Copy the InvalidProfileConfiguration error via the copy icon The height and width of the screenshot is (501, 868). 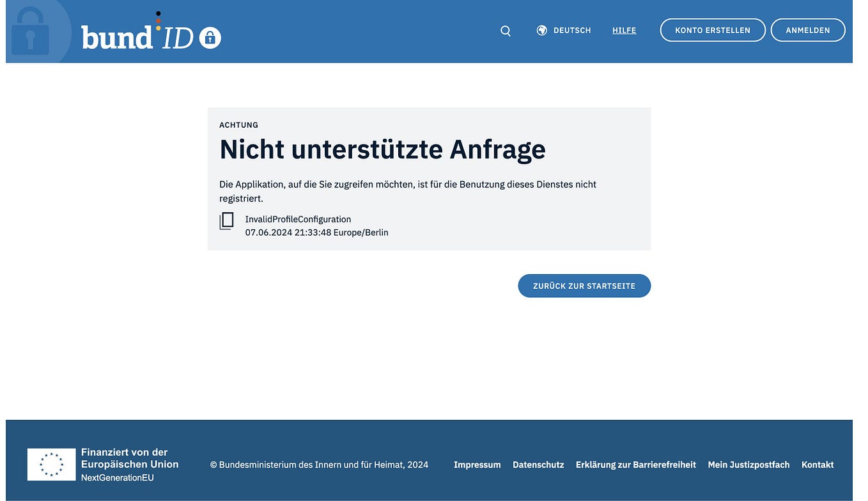pyautogui.click(x=227, y=220)
